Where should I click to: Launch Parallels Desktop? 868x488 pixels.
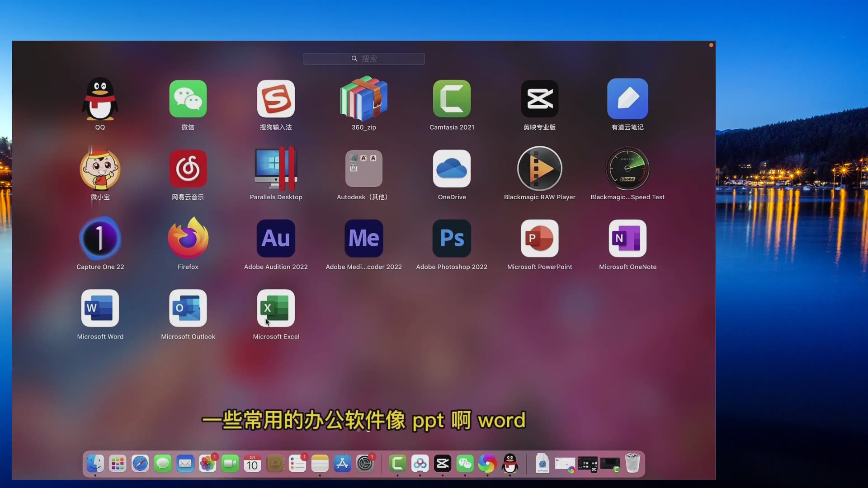pos(276,169)
